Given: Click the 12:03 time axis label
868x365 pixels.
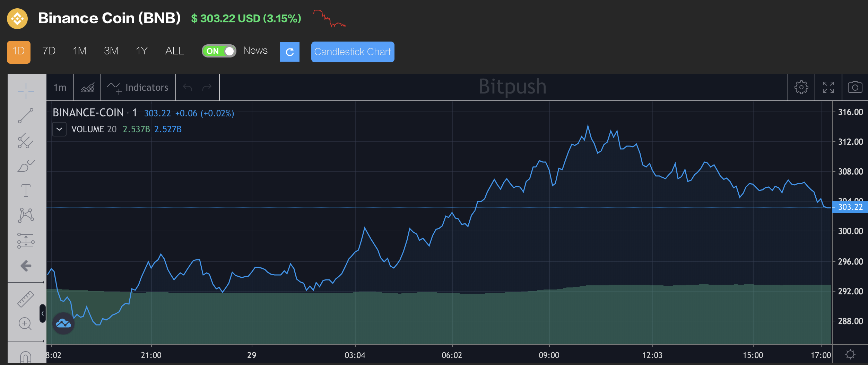Looking at the screenshot, I should coord(652,355).
